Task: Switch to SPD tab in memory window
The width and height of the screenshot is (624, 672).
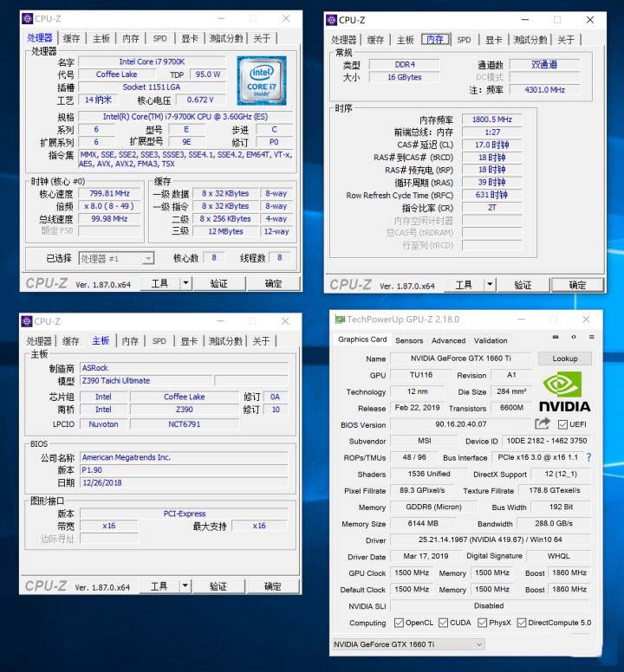Action: pyautogui.click(x=464, y=40)
